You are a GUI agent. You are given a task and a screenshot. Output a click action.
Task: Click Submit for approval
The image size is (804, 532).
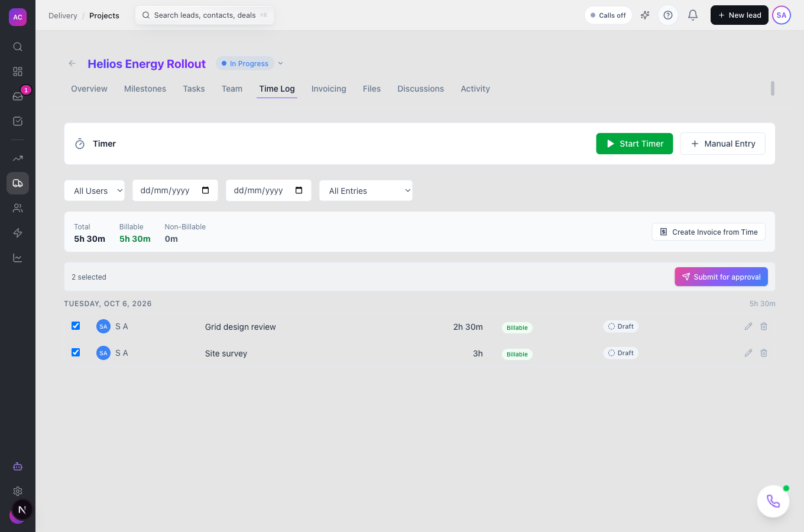click(x=721, y=277)
